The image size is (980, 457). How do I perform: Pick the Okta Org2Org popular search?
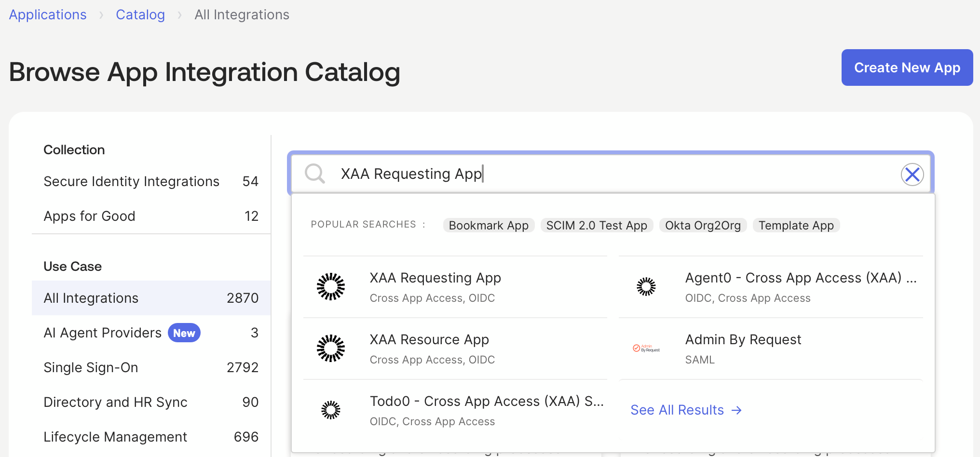[x=703, y=225]
